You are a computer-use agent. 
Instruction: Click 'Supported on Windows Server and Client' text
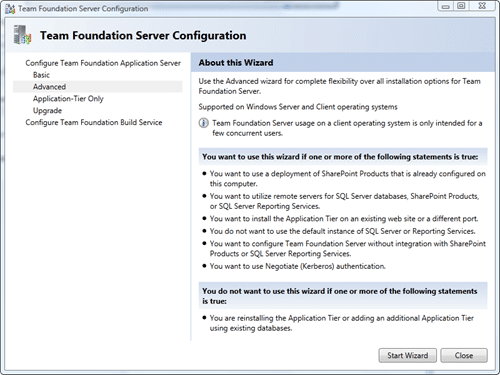coord(298,107)
